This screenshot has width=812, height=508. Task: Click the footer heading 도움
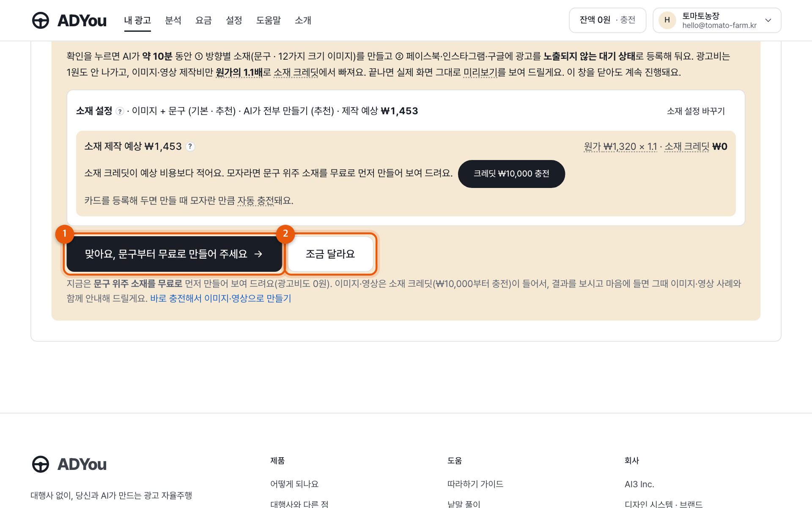455,461
